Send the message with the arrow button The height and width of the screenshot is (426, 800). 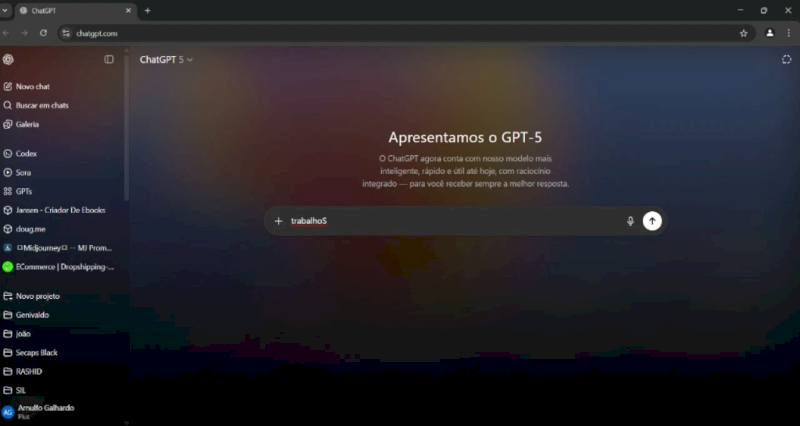point(652,221)
